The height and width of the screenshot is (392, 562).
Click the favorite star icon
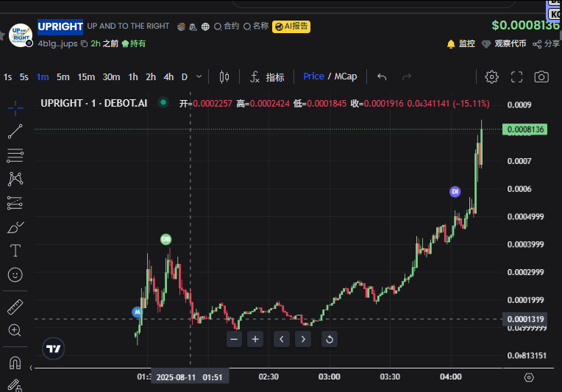click(1, 35)
